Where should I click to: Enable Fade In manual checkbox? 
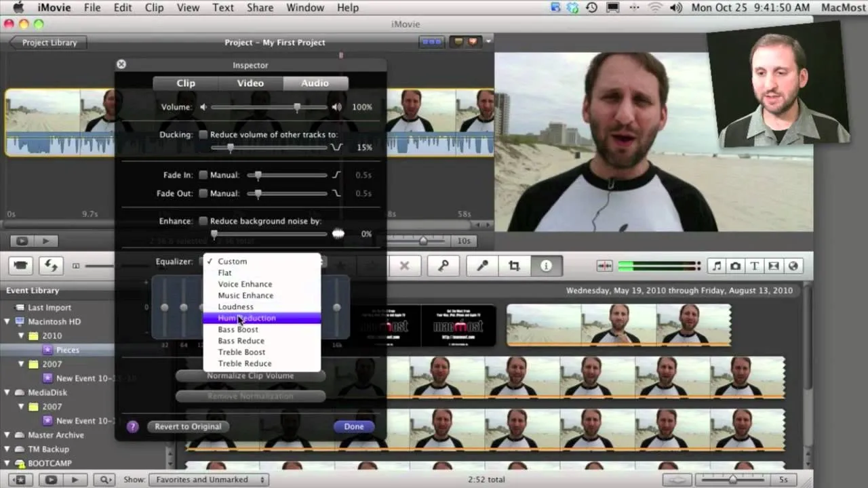coord(203,175)
